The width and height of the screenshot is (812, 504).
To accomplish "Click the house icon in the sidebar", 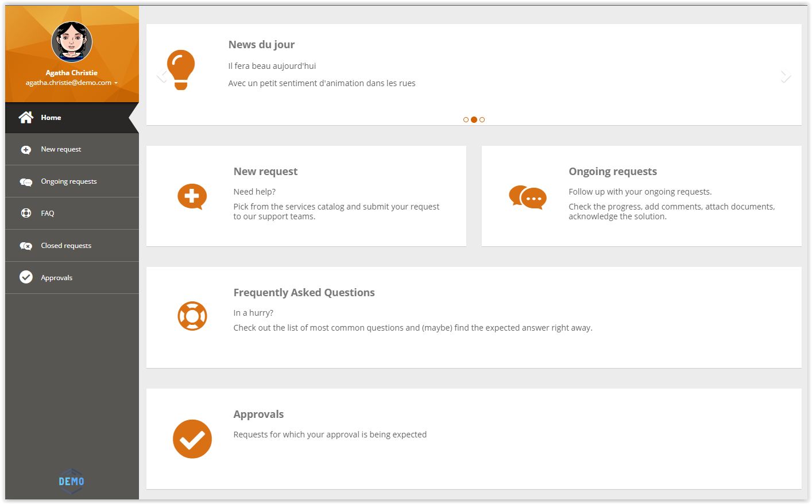I will click(x=26, y=118).
